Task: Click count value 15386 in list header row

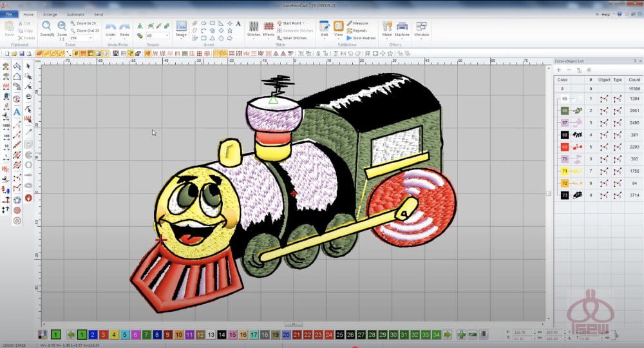Action: 634,89
